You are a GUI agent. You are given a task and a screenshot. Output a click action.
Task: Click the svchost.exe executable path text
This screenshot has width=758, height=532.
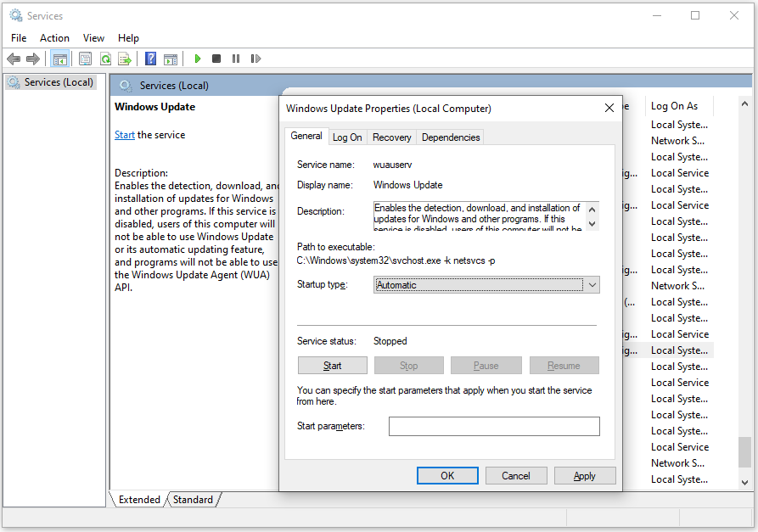click(396, 260)
